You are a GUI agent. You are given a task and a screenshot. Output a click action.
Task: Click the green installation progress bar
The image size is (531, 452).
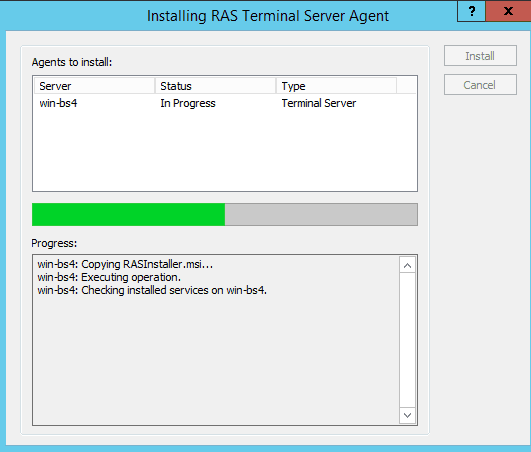pos(225,214)
